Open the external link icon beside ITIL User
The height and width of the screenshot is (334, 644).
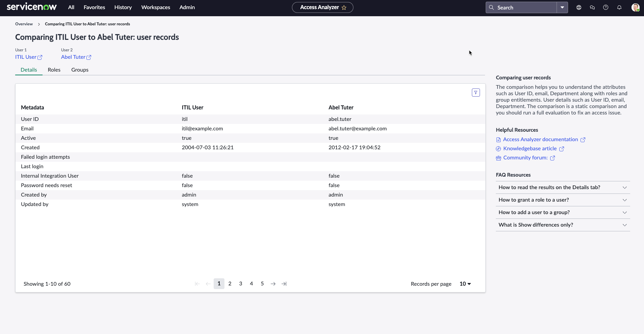pyautogui.click(x=40, y=57)
